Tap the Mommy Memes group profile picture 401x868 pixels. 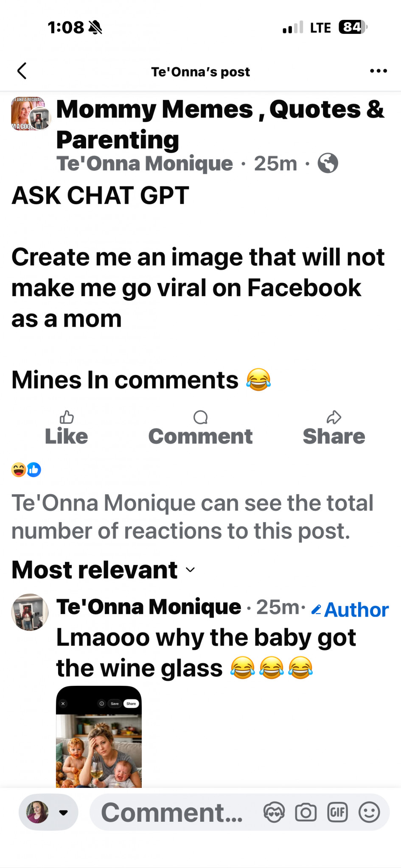tap(30, 113)
